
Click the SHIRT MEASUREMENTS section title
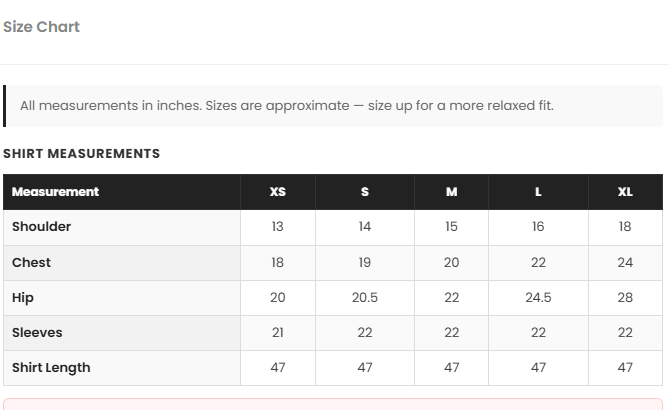point(81,154)
